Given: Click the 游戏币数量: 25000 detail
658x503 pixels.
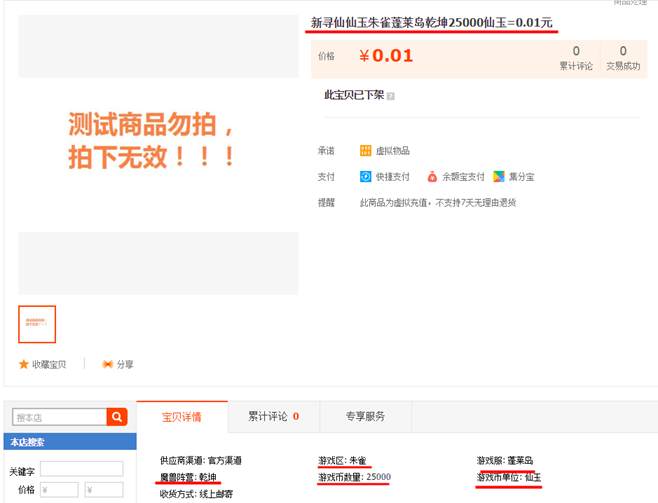Looking at the screenshot, I should [354, 477].
